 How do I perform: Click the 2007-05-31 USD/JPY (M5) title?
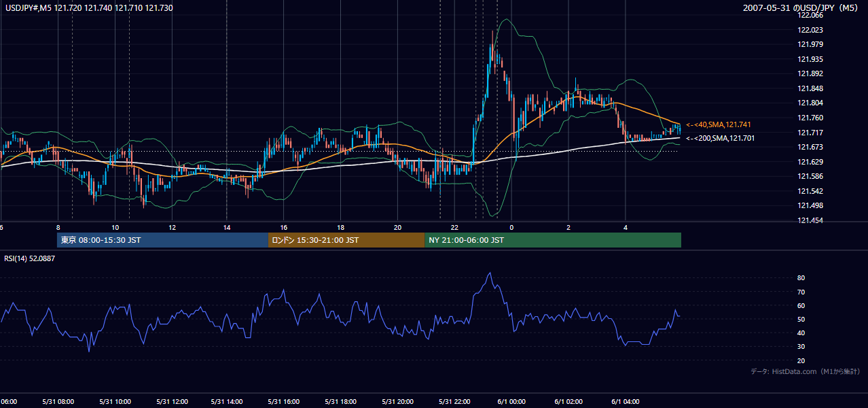tap(801, 8)
